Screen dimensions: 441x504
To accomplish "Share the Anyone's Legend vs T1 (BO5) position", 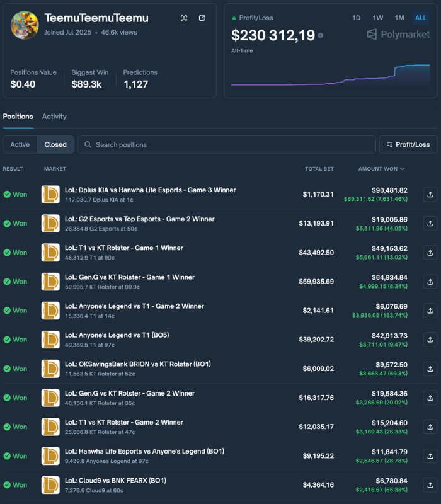I will (430, 340).
